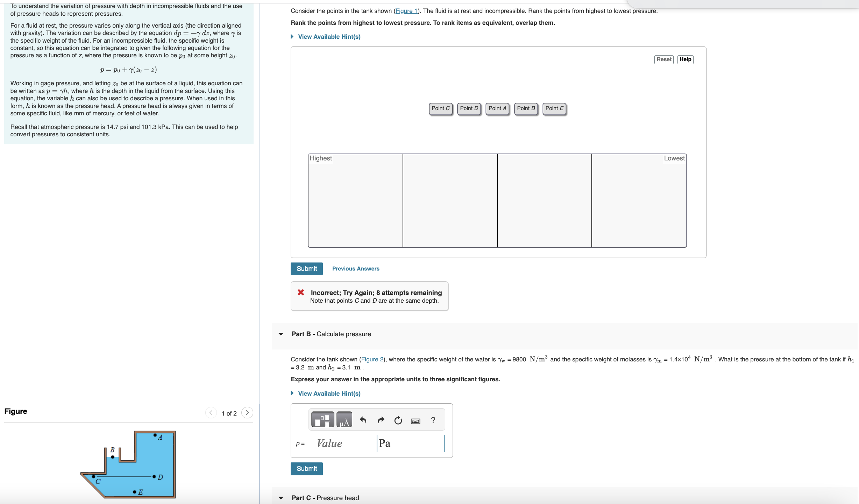Submit the Part A ranking

pos(307,269)
